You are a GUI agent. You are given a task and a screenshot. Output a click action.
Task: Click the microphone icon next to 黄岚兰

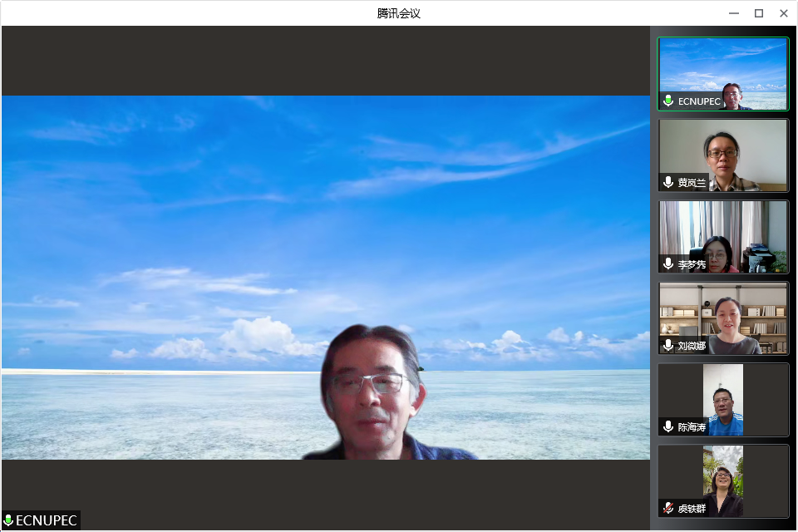click(x=668, y=182)
